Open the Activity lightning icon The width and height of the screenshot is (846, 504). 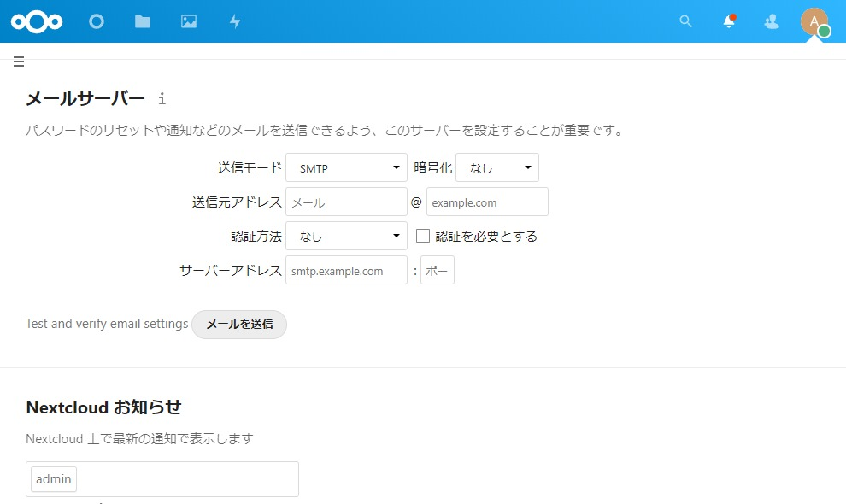coord(235,21)
